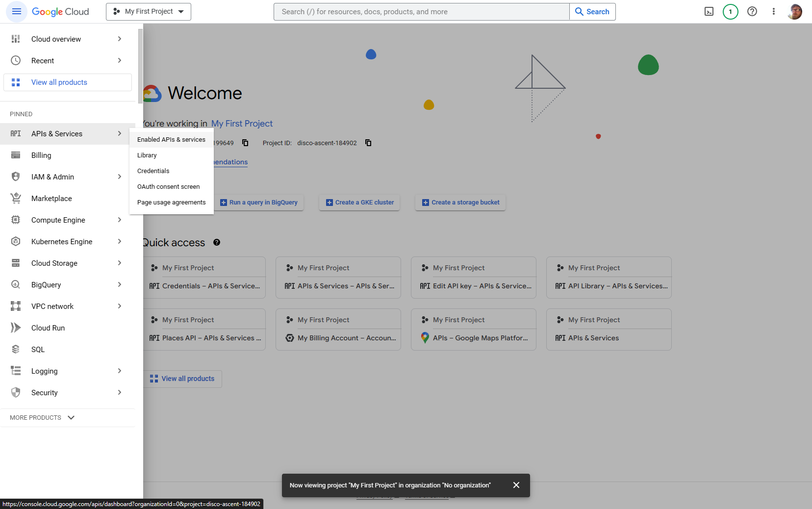Expand the Logging submenu arrow
Image resolution: width=812 pixels, height=509 pixels.
pyautogui.click(x=120, y=371)
